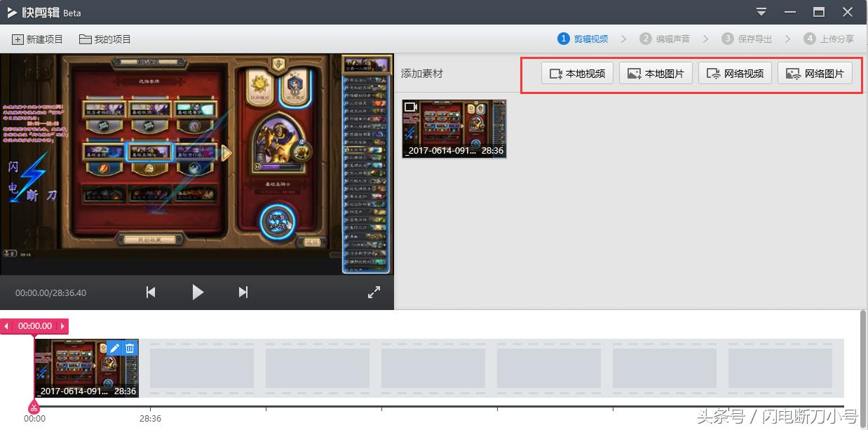Open 我的项目 folder

point(105,39)
